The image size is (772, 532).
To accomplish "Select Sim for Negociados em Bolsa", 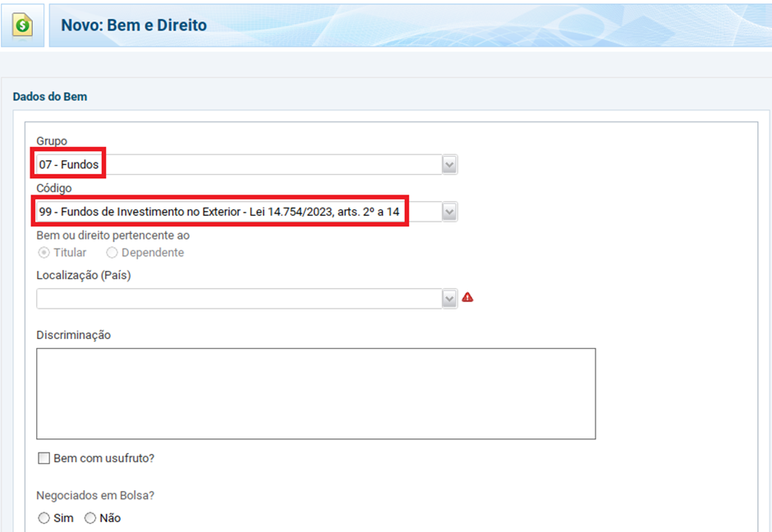I will (44, 518).
